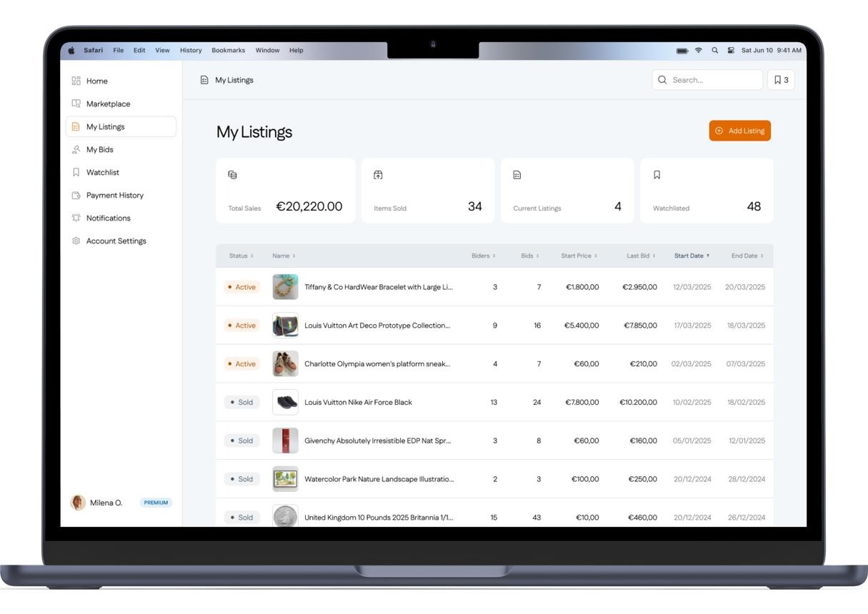Sort table by Status column
Screen dimensions: 868x614
click(241, 256)
